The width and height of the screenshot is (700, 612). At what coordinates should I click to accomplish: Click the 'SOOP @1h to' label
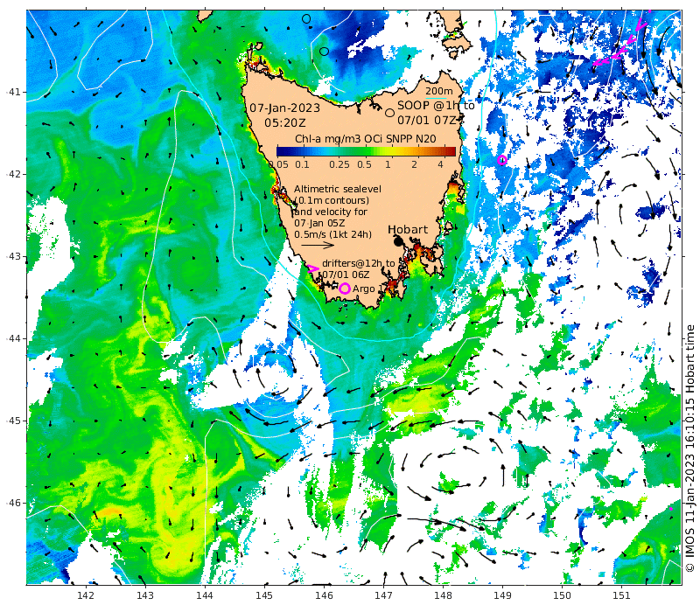pyautogui.click(x=436, y=105)
